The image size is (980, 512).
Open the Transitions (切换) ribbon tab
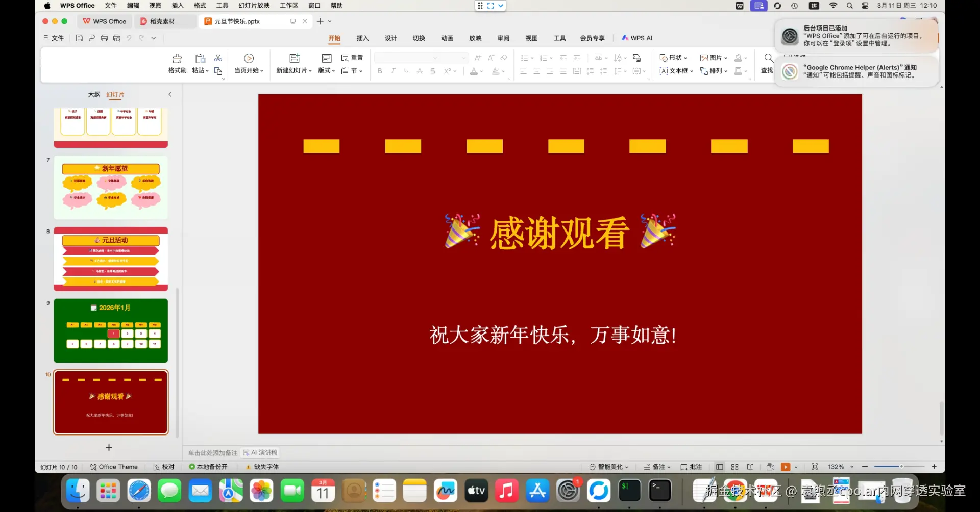click(x=419, y=38)
